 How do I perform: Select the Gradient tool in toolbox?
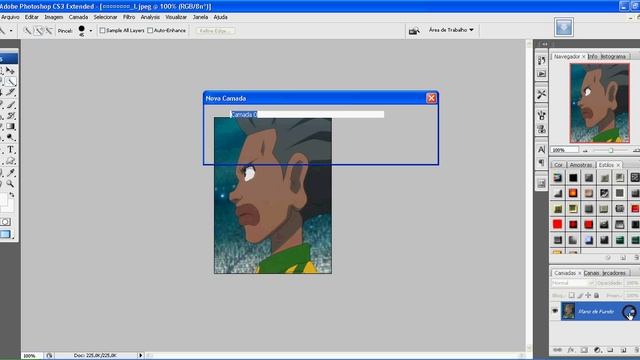pos(11,127)
